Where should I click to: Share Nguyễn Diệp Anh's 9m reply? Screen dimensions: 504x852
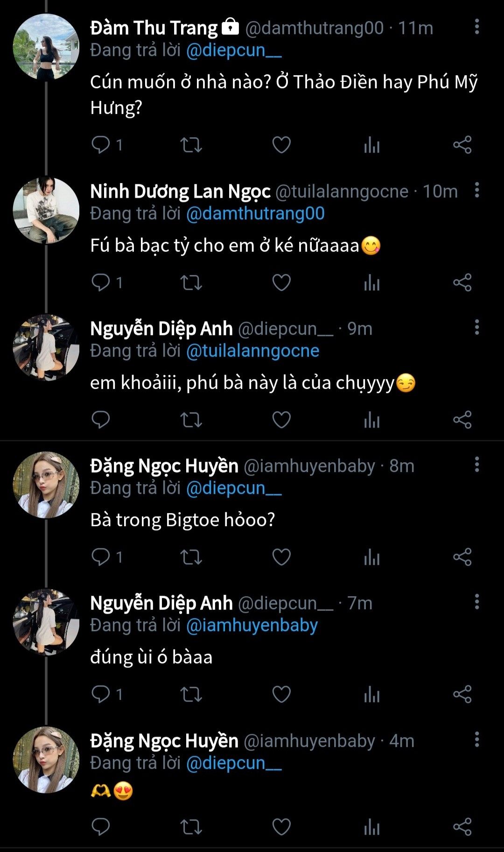(462, 420)
